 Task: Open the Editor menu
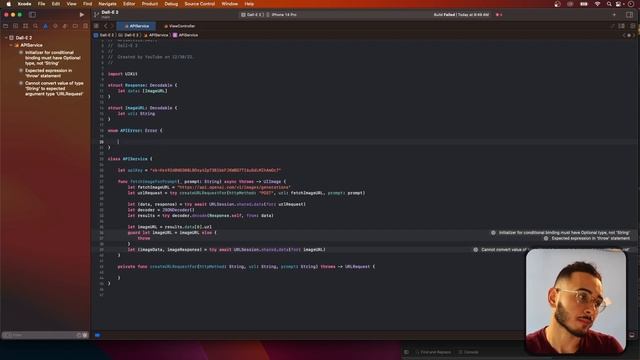(x=129, y=4)
